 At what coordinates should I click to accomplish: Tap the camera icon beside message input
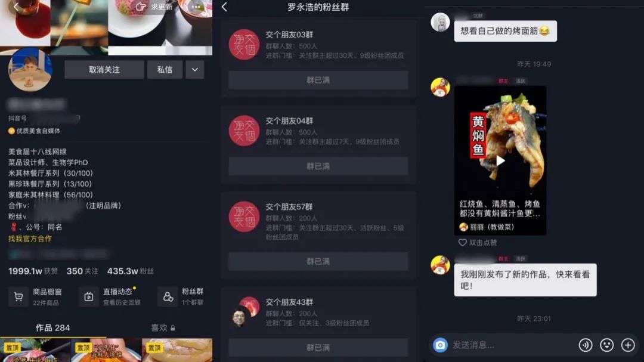pos(440,345)
